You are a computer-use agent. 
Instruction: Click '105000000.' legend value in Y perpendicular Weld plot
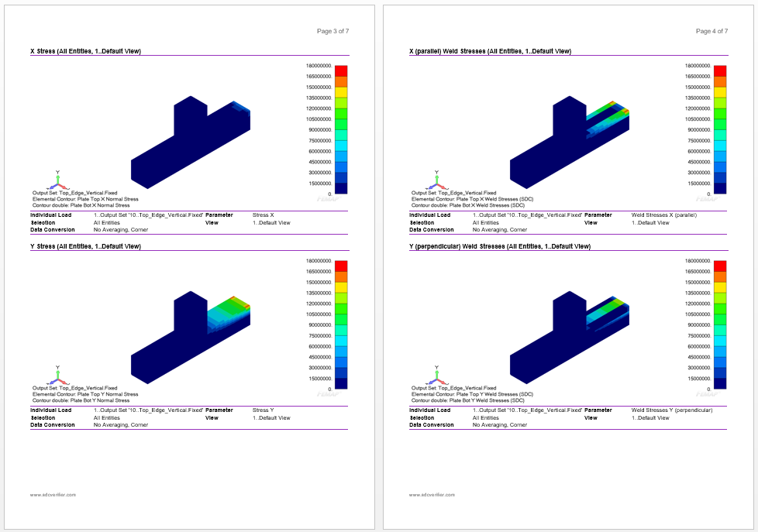click(698, 314)
